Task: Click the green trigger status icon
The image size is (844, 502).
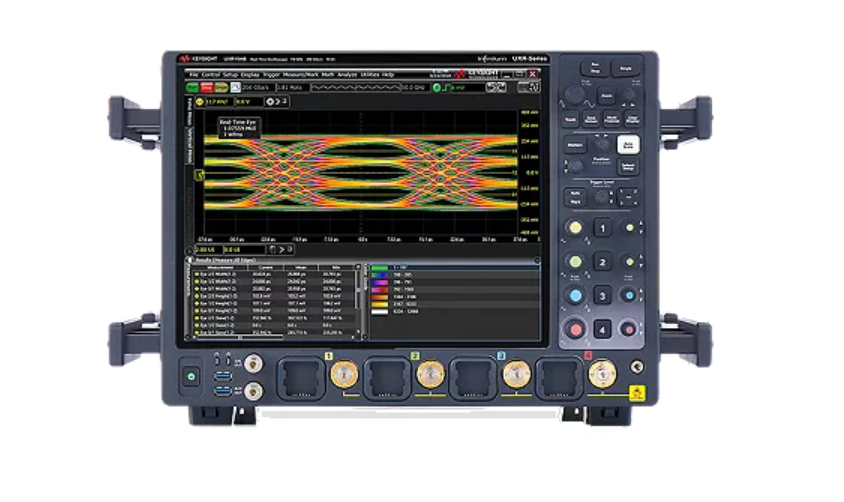Action: click(x=437, y=87)
